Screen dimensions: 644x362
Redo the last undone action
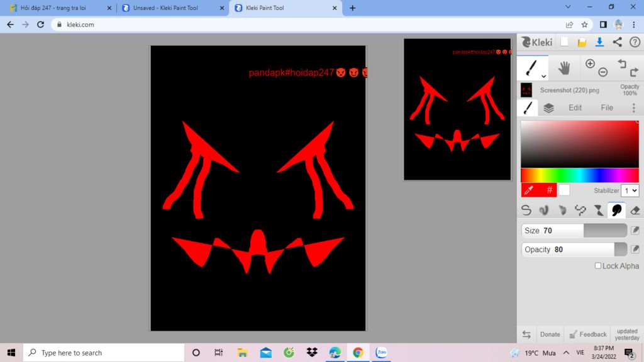pos(634,72)
